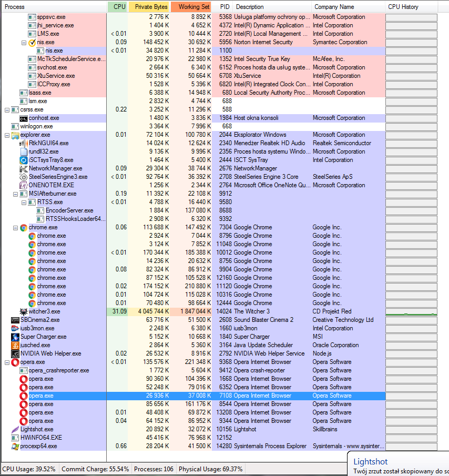This screenshot has width=449, height=476.
Task: Collapse the explorer.exe process tree
Action: (7, 135)
